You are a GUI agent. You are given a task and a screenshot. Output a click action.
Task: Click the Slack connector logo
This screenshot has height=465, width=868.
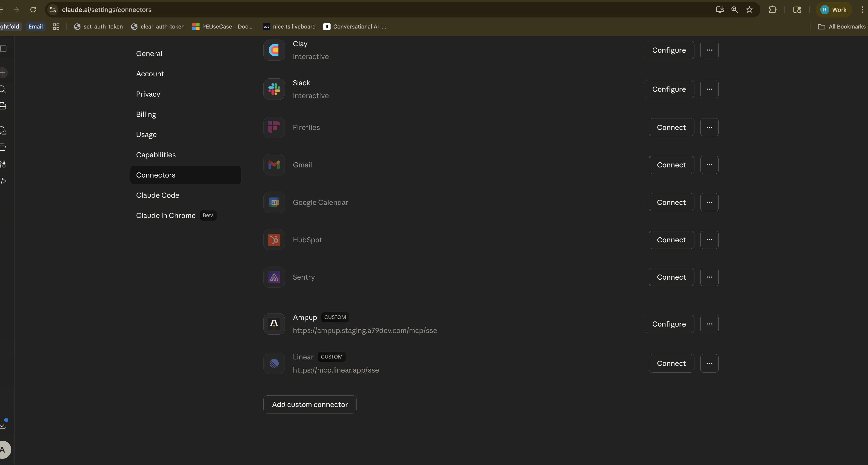coord(274,89)
